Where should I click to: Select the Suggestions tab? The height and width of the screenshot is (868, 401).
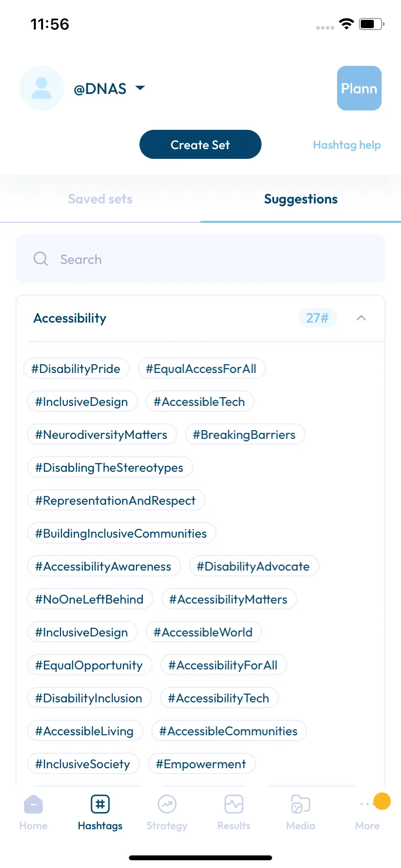click(301, 199)
